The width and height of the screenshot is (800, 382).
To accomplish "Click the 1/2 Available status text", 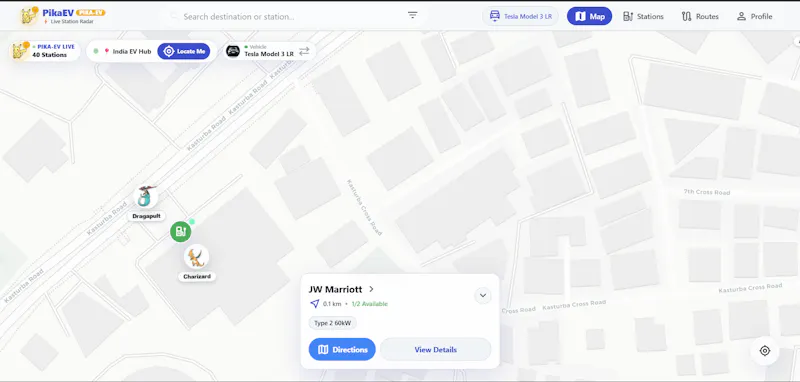I will [x=369, y=304].
